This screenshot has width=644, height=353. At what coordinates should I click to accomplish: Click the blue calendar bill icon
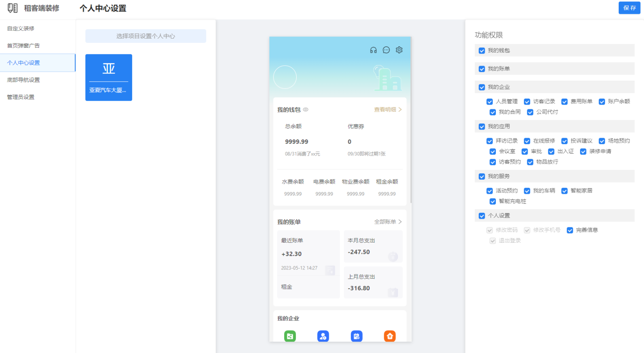(356, 336)
